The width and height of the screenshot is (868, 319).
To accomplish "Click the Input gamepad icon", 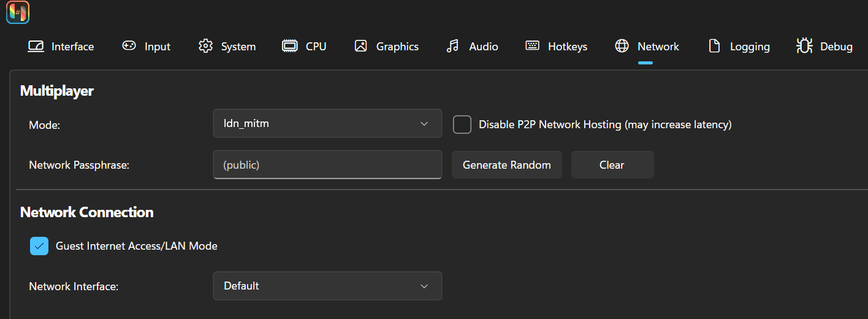I will click(x=129, y=46).
